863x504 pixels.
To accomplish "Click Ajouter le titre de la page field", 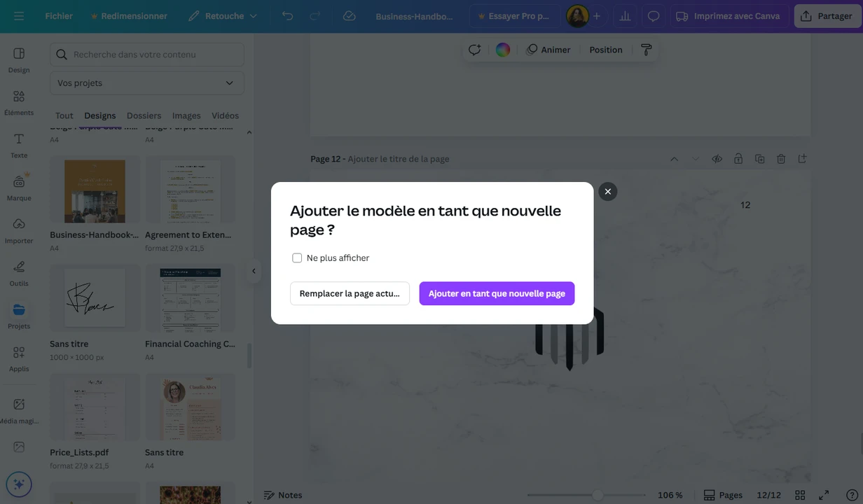I will (399, 159).
